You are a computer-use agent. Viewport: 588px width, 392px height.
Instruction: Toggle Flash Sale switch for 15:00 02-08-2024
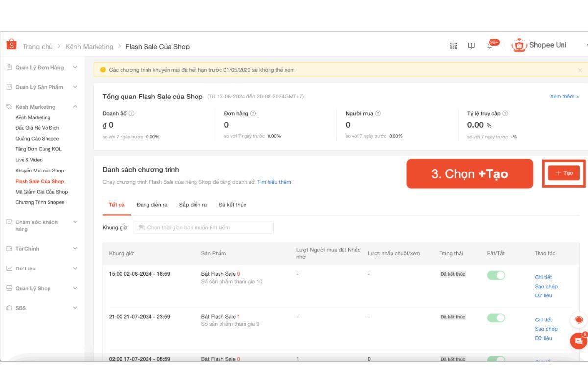(x=496, y=275)
